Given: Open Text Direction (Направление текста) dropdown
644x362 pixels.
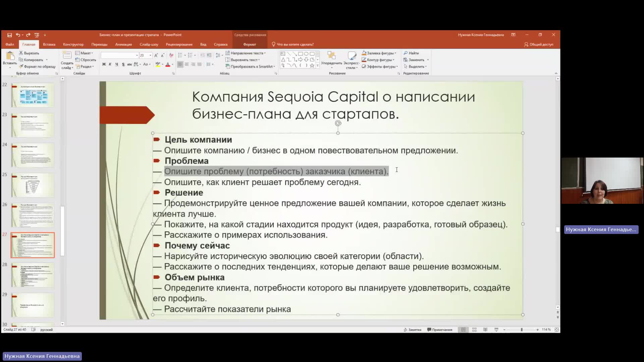Looking at the screenshot, I should pos(246,53).
